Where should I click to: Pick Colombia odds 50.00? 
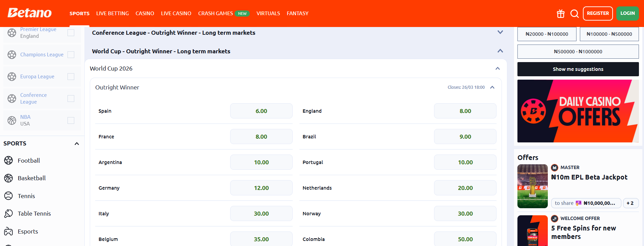pyautogui.click(x=465, y=239)
